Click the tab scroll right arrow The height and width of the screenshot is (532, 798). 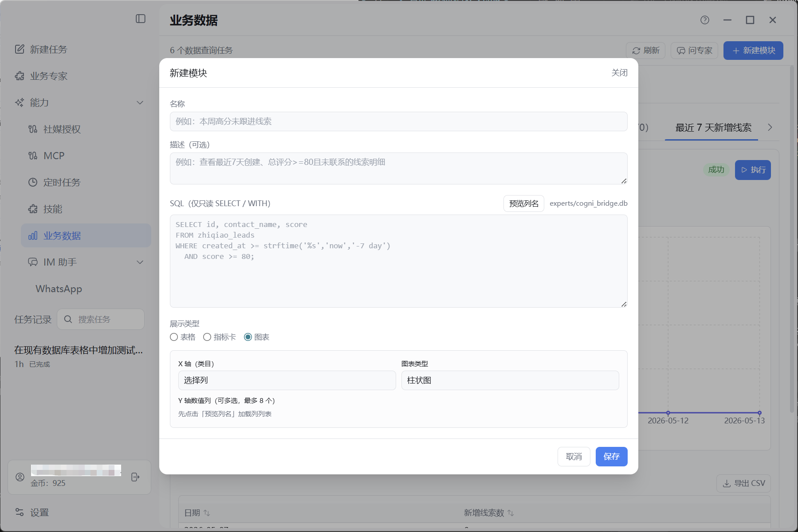click(x=770, y=127)
